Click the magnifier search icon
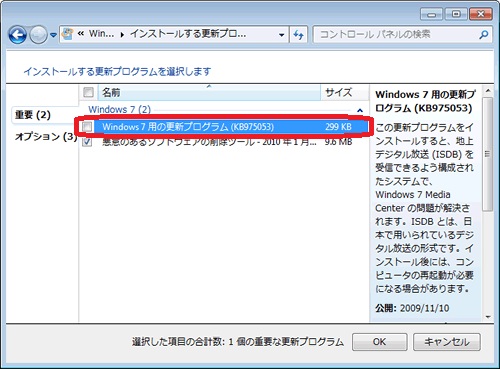The image size is (500, 369). pyautogui.click(x=484, y=34)
